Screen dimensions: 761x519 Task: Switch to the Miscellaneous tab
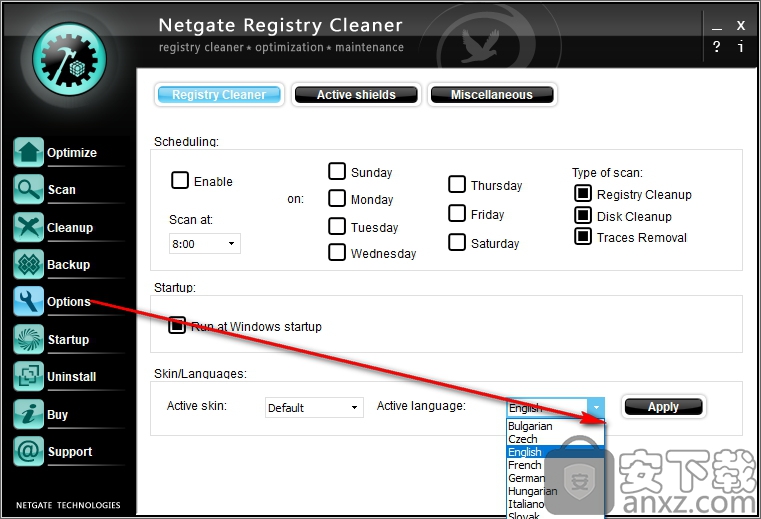click(x=492, y=95)
